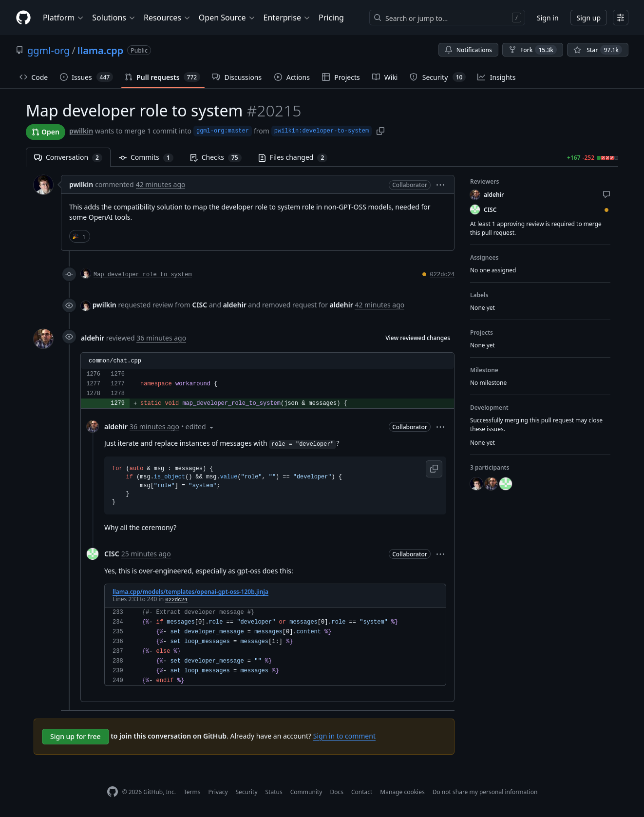Screen dimensions: 644x817
Task: Open the options menu on pwilkin's comment
Action: click(440, 185)
